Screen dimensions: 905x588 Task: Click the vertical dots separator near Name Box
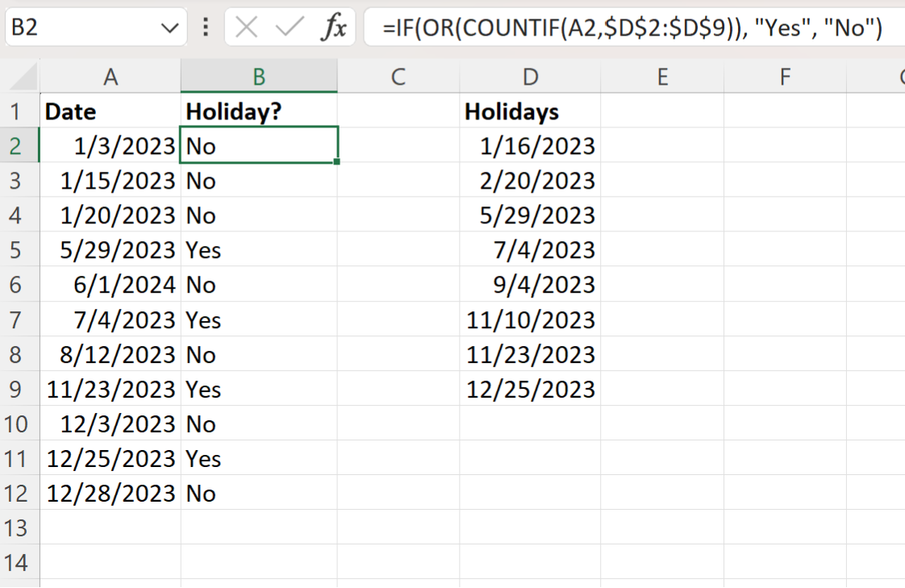[x=206, y=27]
